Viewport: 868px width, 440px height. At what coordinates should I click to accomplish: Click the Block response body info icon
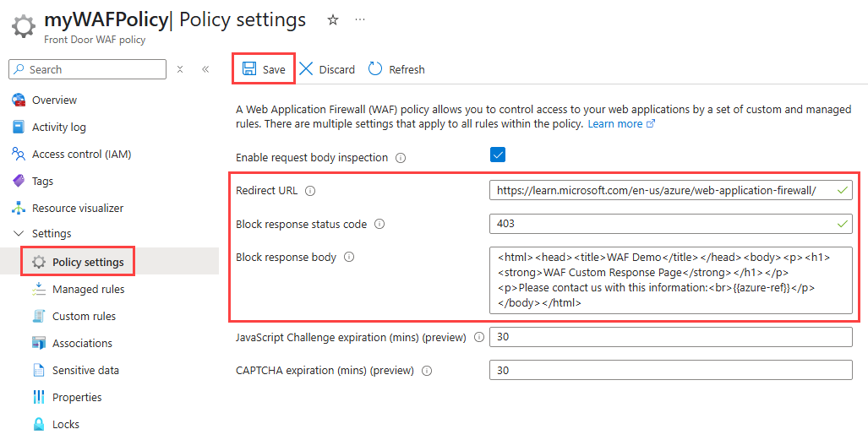[349, 258]
